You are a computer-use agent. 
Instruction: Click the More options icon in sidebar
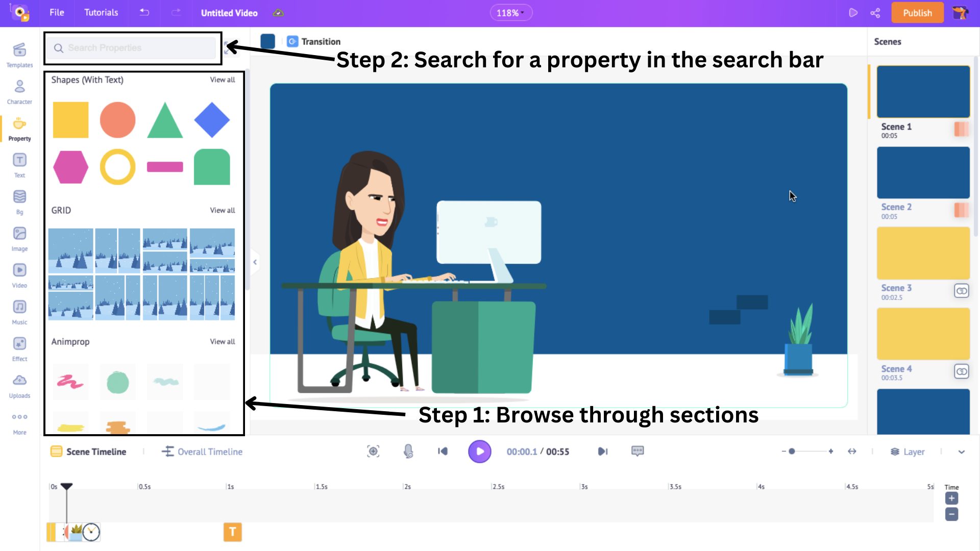coord(19,416)
